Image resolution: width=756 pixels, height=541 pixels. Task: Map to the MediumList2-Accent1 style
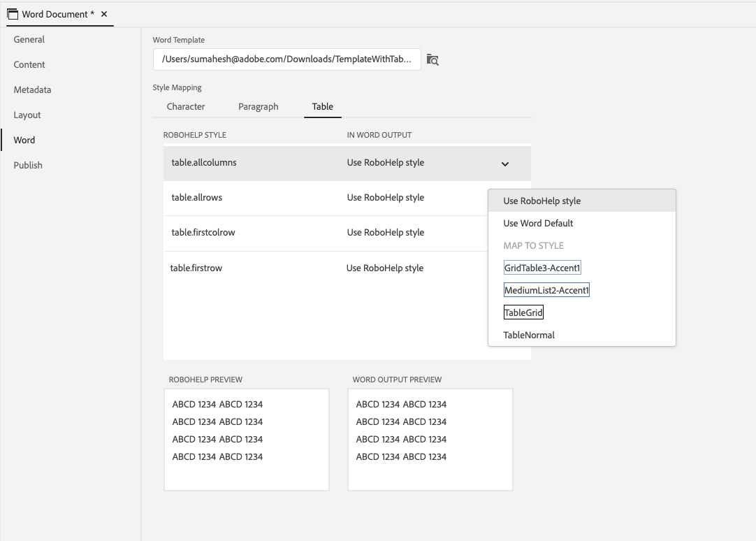pos(546,291)
